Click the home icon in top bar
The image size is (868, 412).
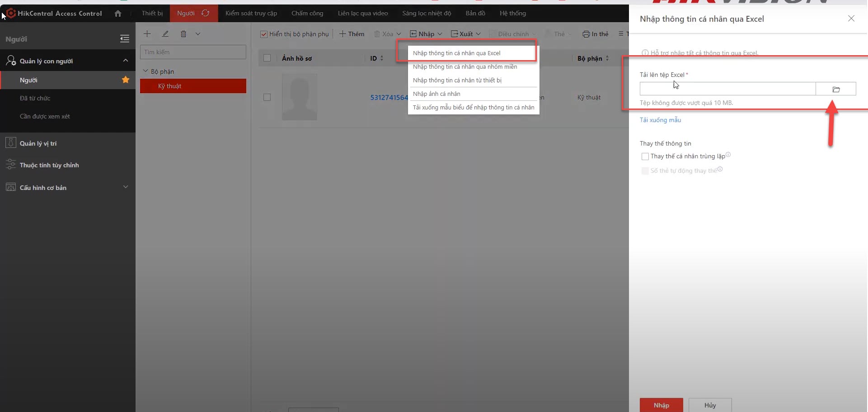tap(118, 14)
